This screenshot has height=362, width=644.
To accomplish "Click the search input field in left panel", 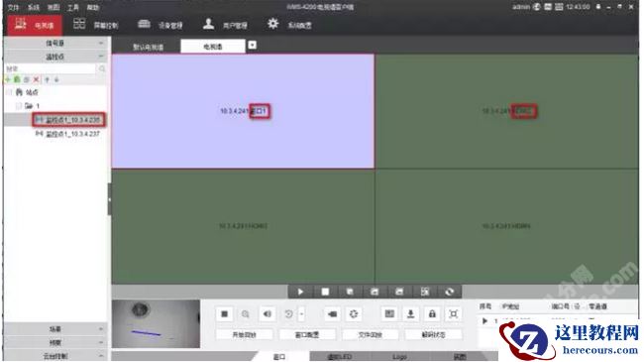I will [x=51, y=68].
